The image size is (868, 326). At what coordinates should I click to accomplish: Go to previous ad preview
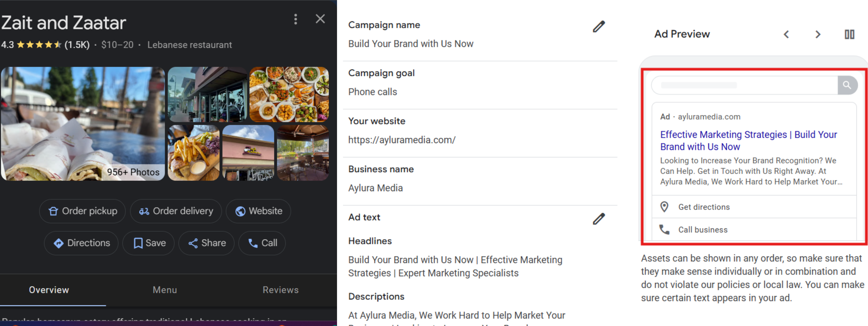point(786,34)
